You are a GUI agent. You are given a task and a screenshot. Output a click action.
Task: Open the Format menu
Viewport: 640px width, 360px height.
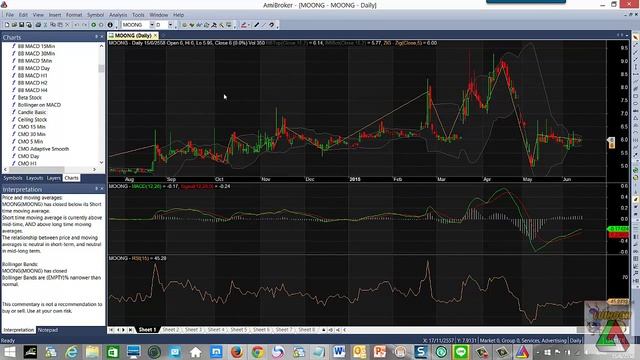pyautogui.click(x=74, y=15)
